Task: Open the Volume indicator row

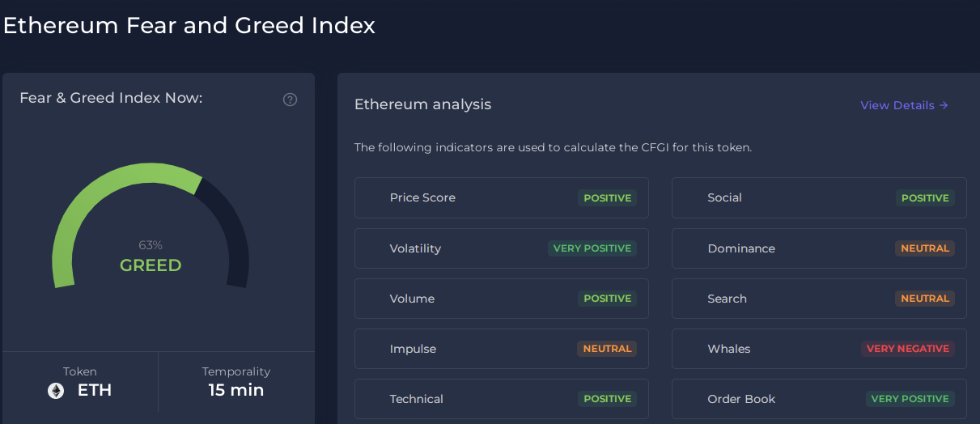Action: coord(502,299)
